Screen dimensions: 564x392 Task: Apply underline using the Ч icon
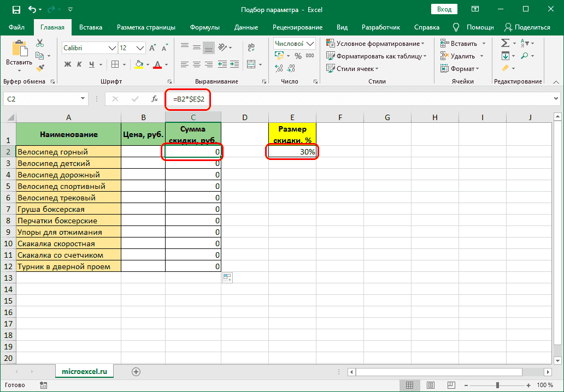click(91, 63)
